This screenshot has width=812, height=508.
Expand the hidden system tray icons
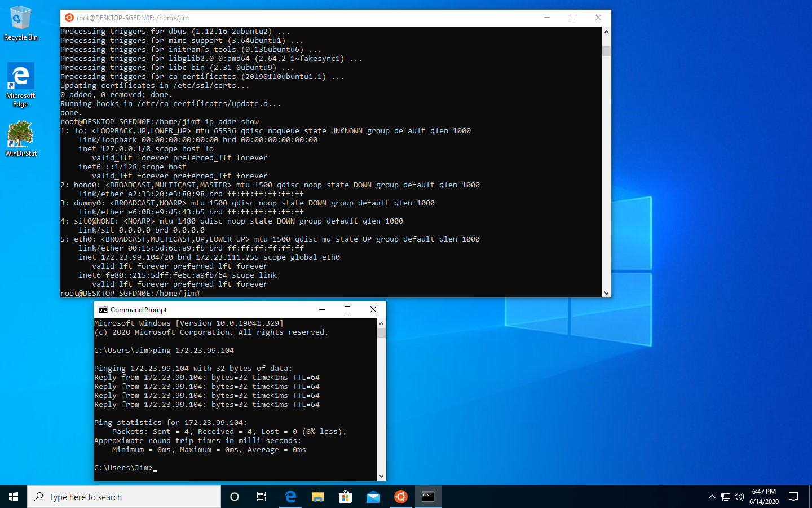pos(712,497)
